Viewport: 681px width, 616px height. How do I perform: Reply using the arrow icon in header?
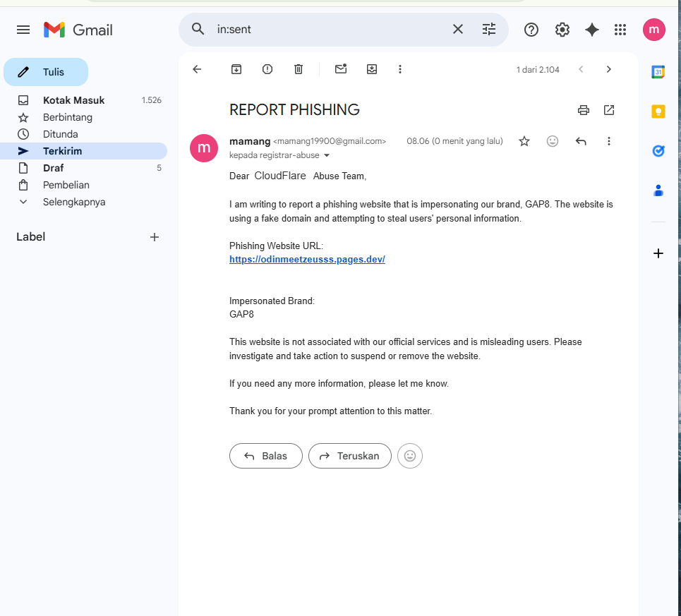(581, 141)
